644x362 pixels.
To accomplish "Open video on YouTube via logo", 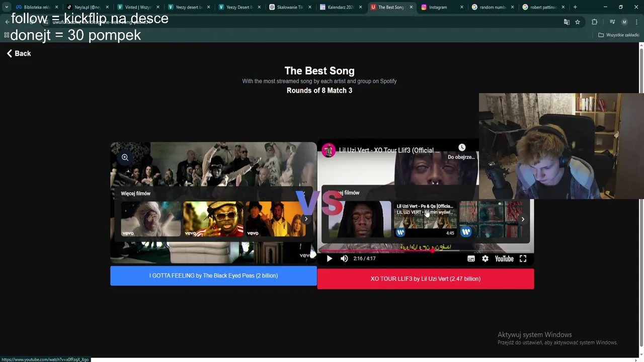I will 504,258.
